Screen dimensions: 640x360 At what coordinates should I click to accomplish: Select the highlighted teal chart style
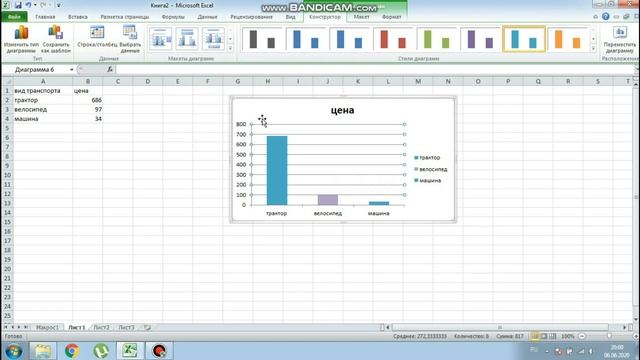pos(524,39)
